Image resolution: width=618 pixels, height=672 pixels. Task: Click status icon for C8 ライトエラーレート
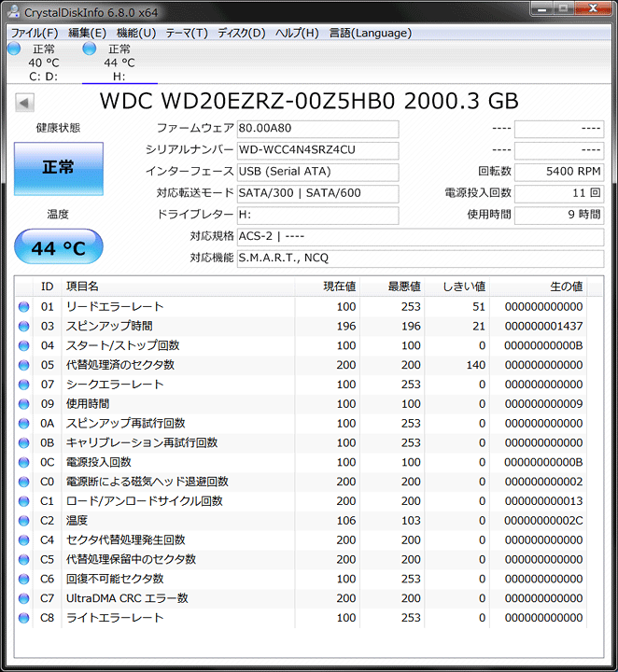tap(24, 618)
